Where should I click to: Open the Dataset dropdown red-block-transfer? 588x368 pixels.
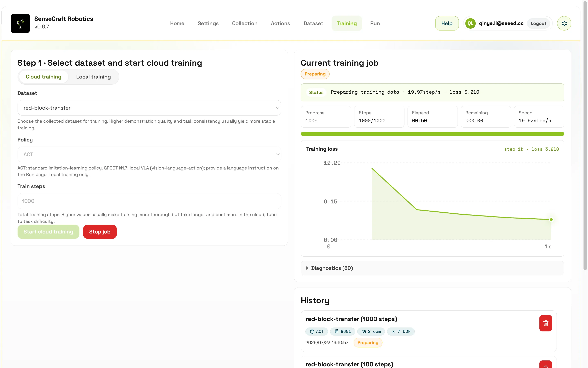[149, 108]
